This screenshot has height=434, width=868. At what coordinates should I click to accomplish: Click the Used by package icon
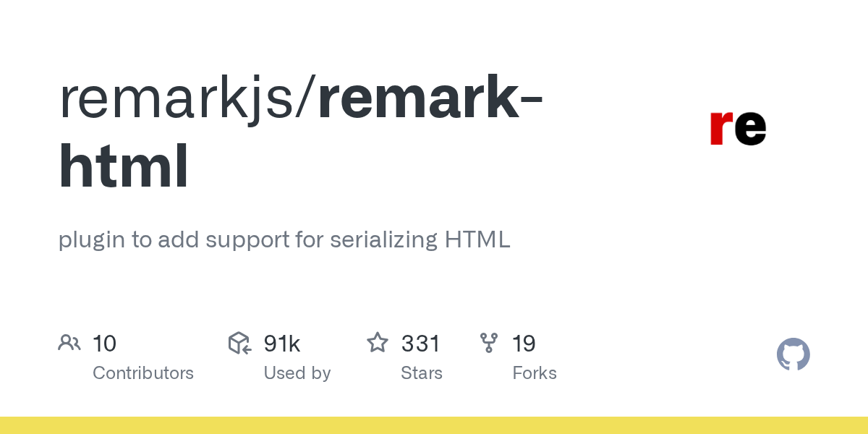click(x=239, y=343)
